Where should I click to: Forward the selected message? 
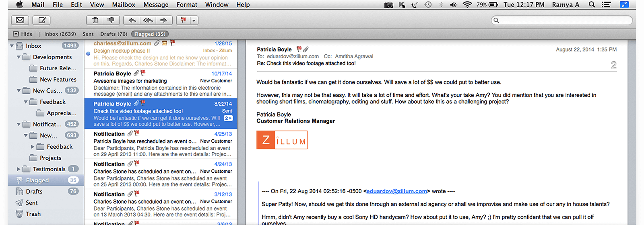pos(164,20)
